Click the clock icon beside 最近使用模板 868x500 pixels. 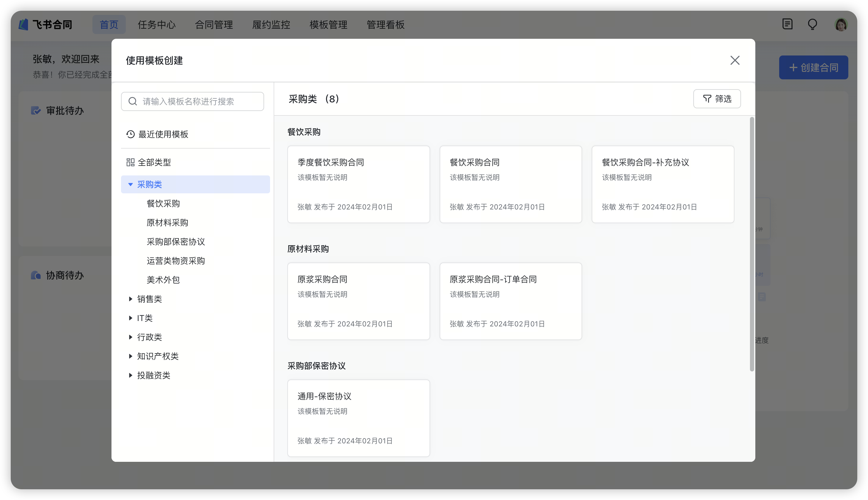coord(130,134)
